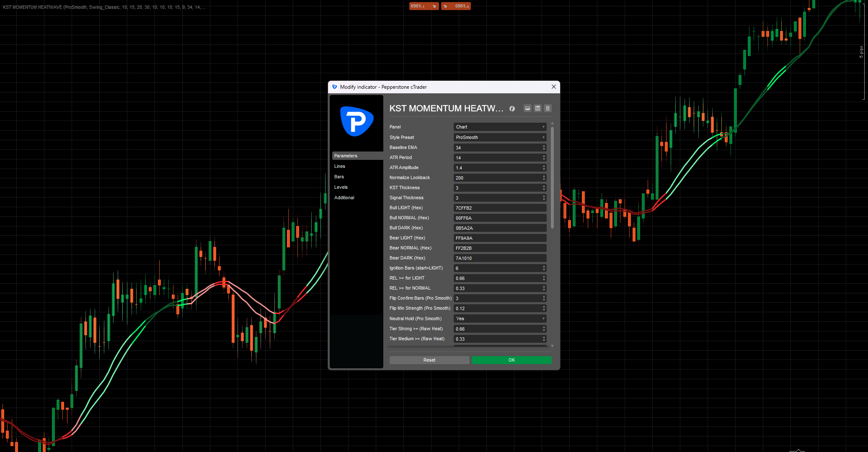Click the Bull NORMAL hex color field
Screen dimensions: 868x452
point(500,218)
